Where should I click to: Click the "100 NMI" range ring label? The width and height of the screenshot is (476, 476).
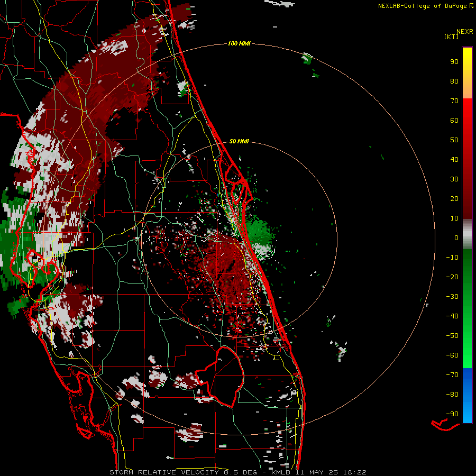click(x=239, y=44)
